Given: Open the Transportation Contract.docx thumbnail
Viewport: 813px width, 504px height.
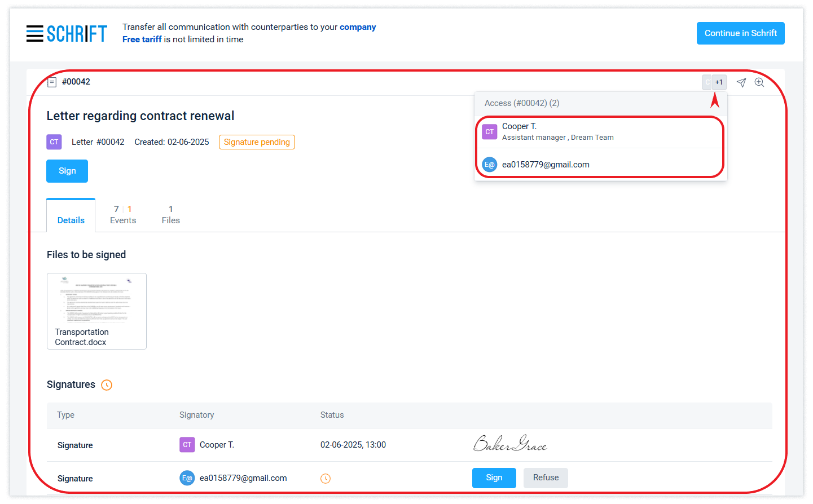Looking at the screenshot, I should [x=96, y=311].
